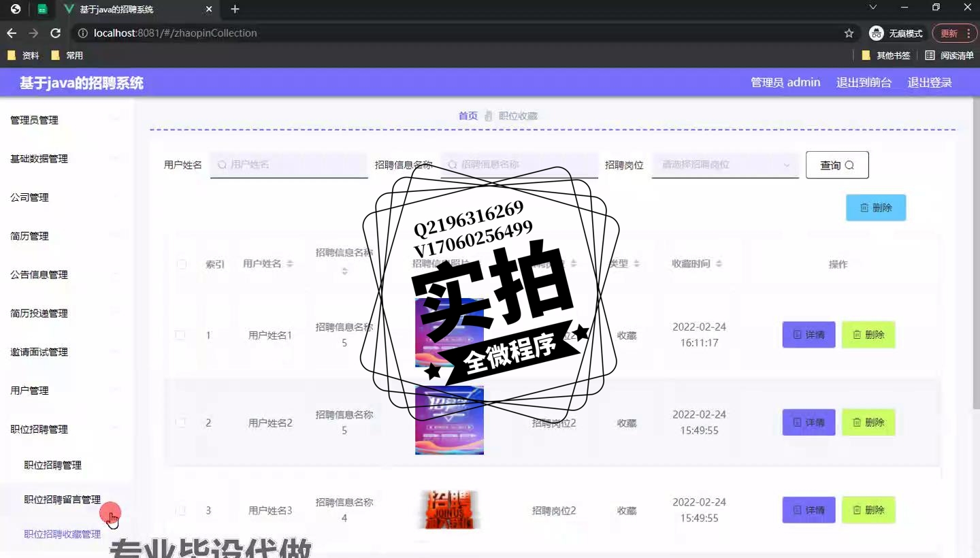Open 详情 for 用户姓名3 row
This screenshot has width=980, height=558.
pyautogui.click(x=808, y=510)
